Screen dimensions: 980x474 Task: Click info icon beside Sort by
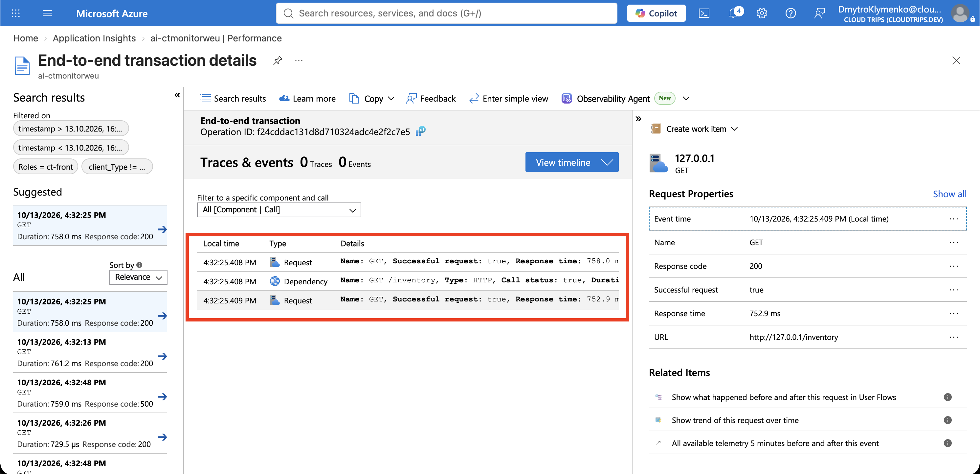[139, 265]
